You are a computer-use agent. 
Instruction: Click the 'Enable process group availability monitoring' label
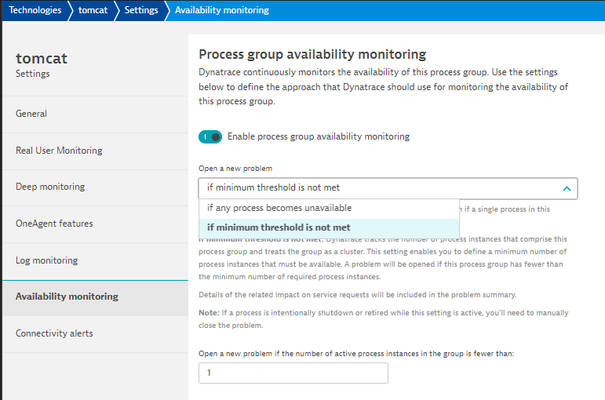coord(318,137)
